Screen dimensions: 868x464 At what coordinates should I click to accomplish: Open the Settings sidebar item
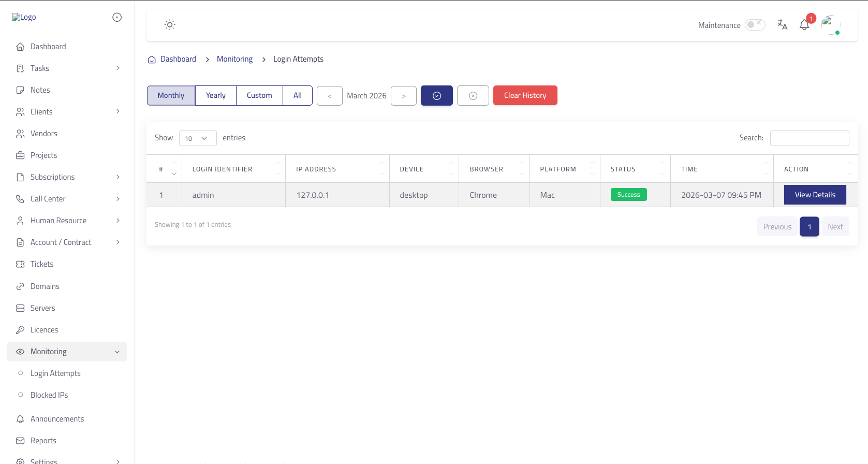(x=67, y=460)
